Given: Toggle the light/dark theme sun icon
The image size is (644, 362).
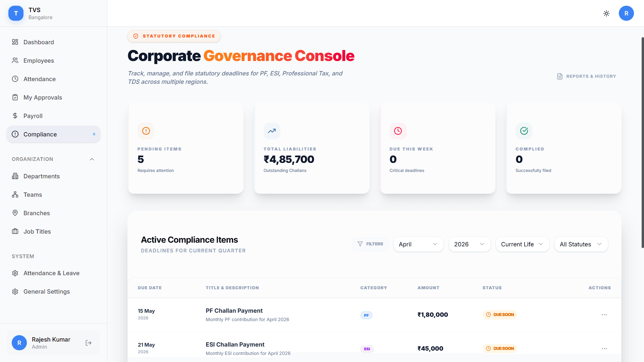Looking at the screenshot, I should point(606,13).
